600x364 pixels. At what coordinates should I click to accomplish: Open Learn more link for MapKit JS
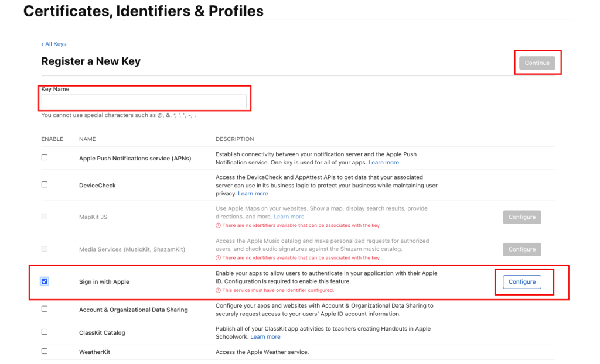click(289, 217)
